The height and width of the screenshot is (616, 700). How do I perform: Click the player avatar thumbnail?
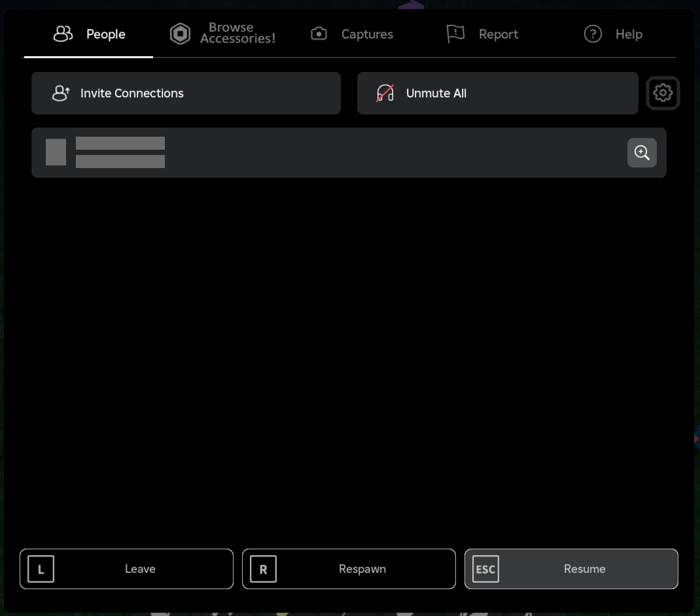[56, 152]
